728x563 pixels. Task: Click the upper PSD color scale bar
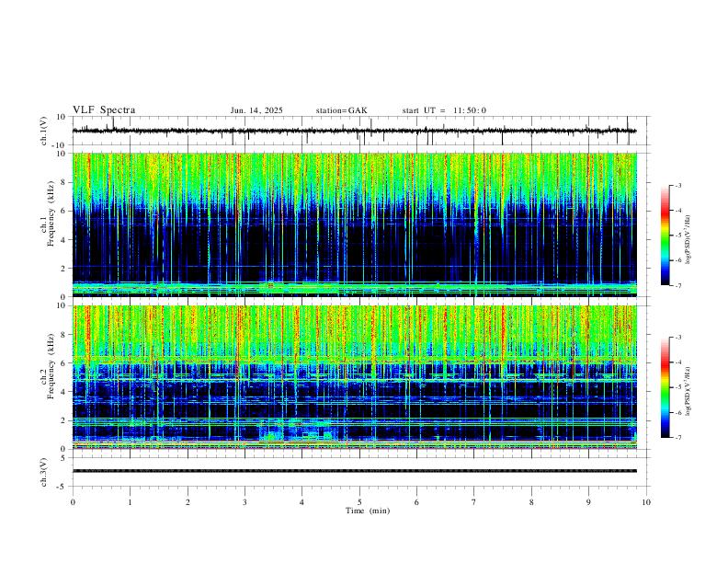click(665, 236)
